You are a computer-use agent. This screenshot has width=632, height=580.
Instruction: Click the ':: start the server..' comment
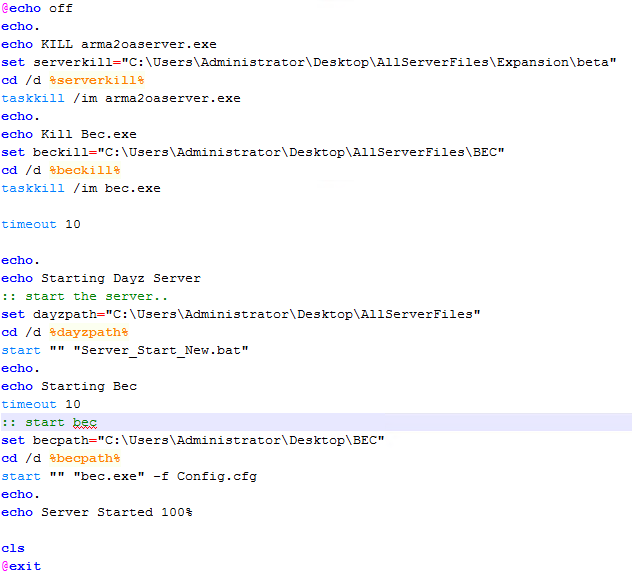[85, 296]
